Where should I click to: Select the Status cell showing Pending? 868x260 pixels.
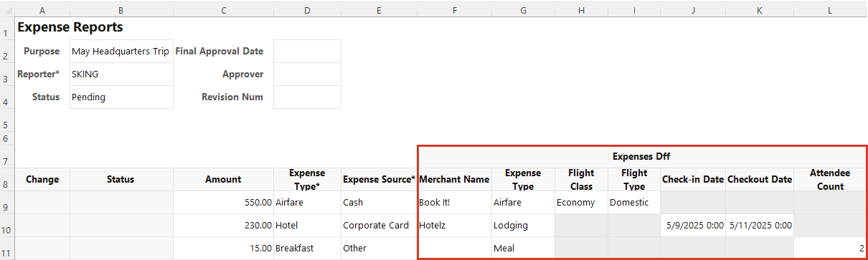pos(121,97)
